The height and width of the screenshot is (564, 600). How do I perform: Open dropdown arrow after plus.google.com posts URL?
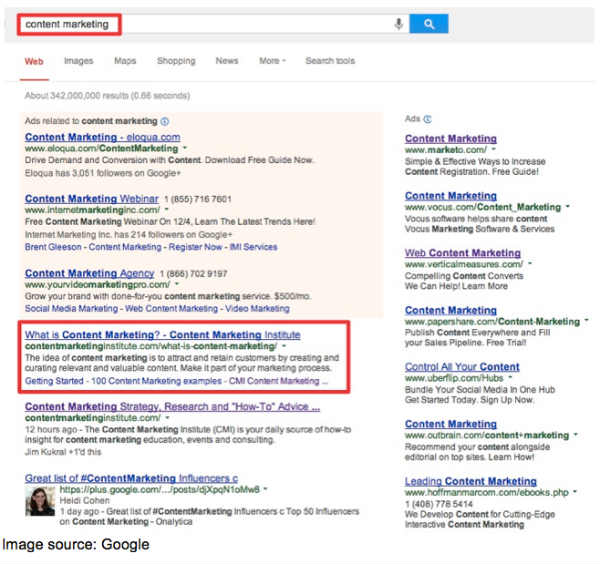pyautogui.click(x=266, y=489)
